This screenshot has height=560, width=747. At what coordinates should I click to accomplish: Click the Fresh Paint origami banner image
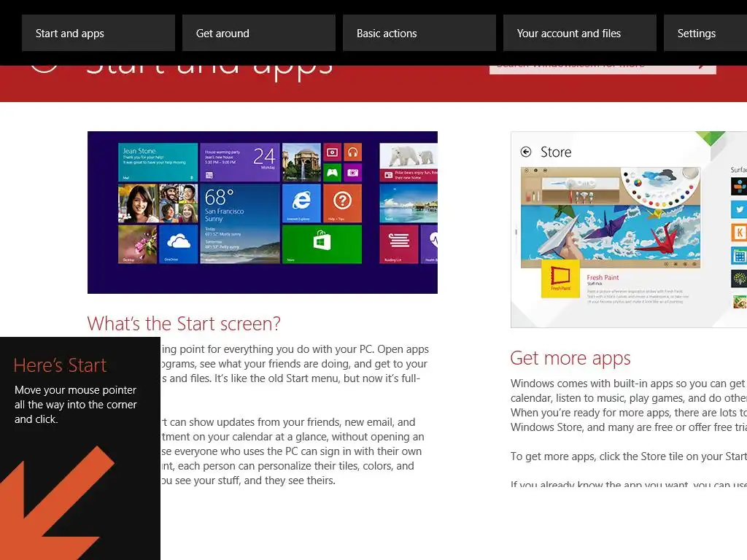click(x=611, y=217)
